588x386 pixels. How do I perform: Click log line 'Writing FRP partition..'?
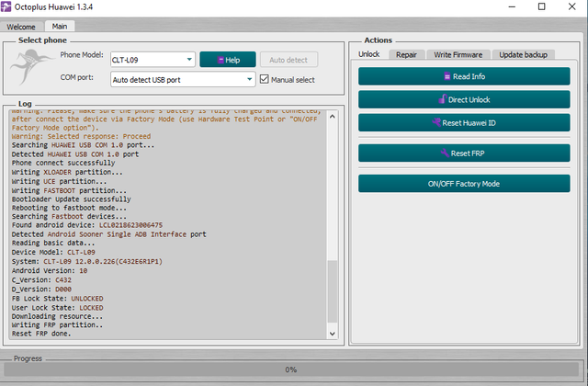click(57, 324)
